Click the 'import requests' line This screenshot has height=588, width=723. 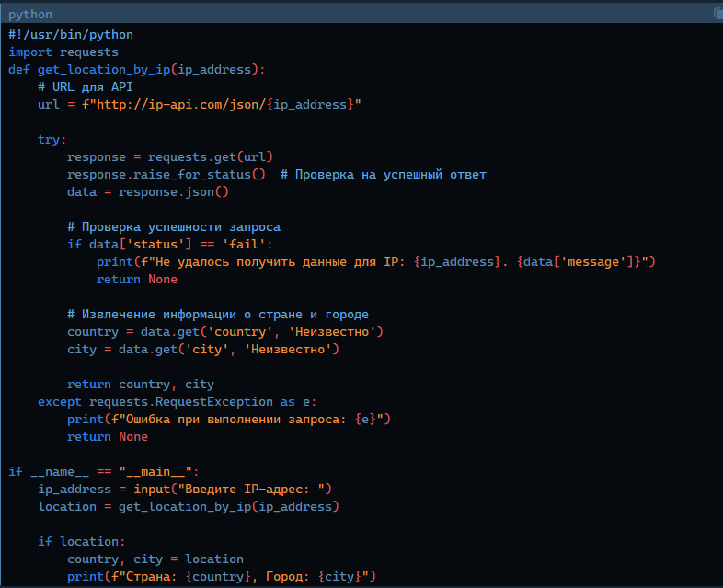click(x=63, y=52)
